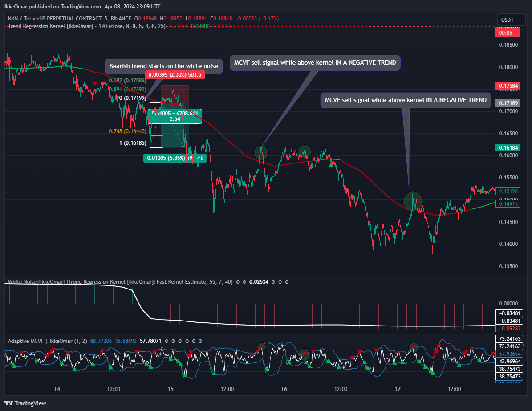Click the 57.78071 MCVF legend value
532x411 pixels.
150,341
